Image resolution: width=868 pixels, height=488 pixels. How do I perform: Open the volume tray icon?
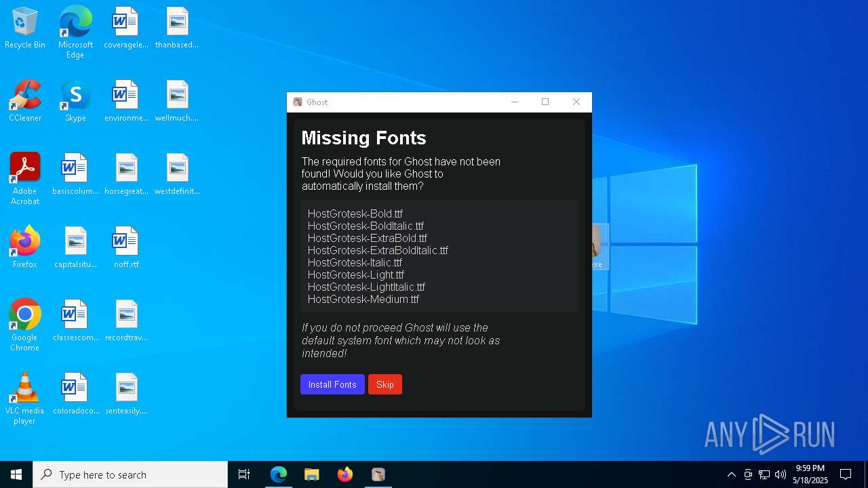pyautogui.click(x=781, y=474)
